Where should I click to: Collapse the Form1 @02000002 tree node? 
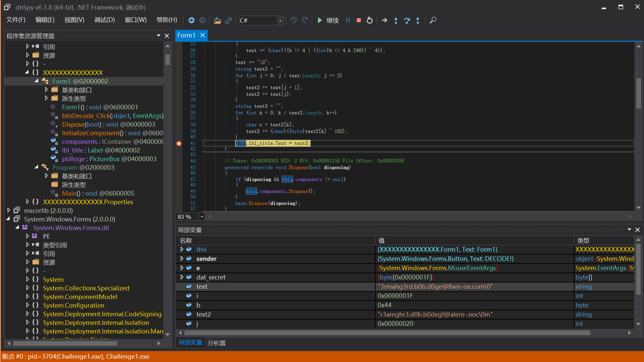[x=36, y=81]
